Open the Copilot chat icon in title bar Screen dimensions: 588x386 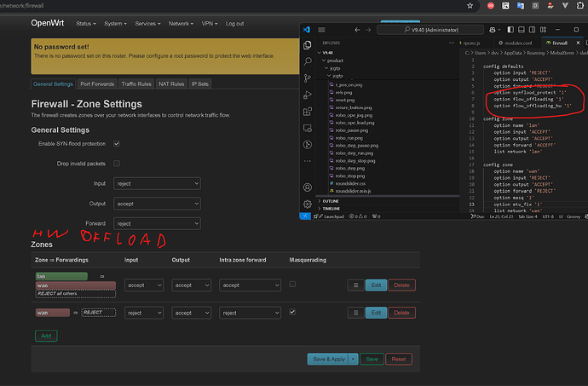pos(493,30)
